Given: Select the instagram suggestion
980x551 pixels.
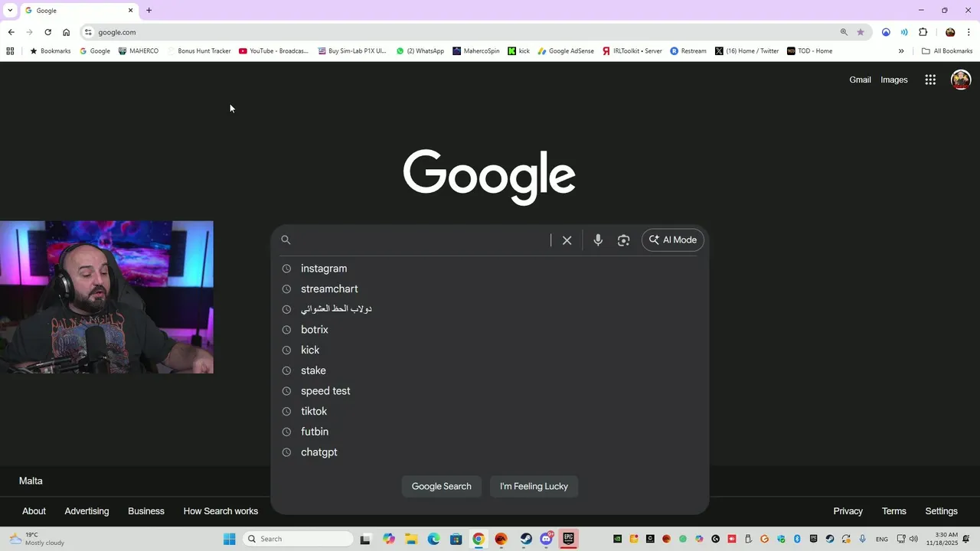Looking at the screenshot, I should pos(490,269).
